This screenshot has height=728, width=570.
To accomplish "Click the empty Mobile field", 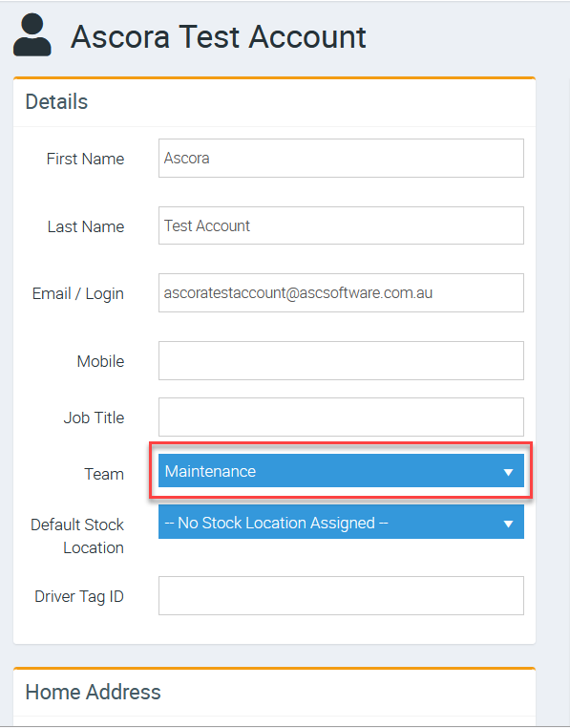I will tap(341, 361).
